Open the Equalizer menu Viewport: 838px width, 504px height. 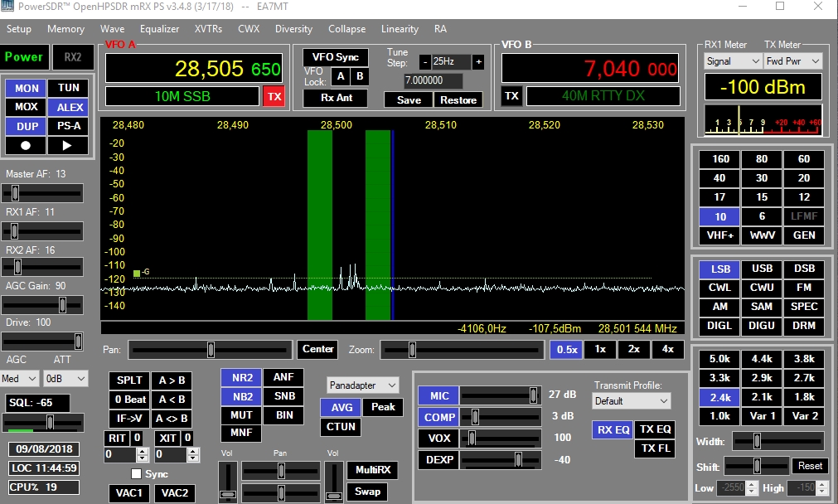point(159,29)
